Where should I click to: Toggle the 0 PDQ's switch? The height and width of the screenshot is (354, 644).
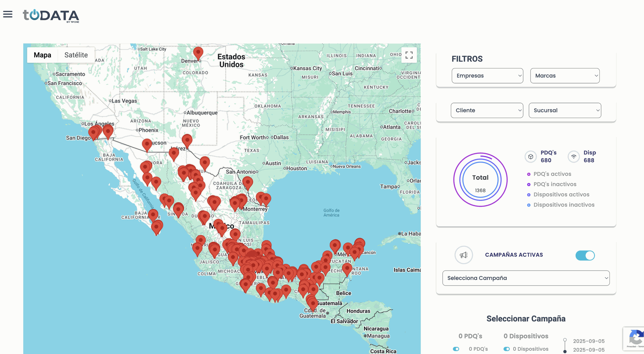click(456, 349)
